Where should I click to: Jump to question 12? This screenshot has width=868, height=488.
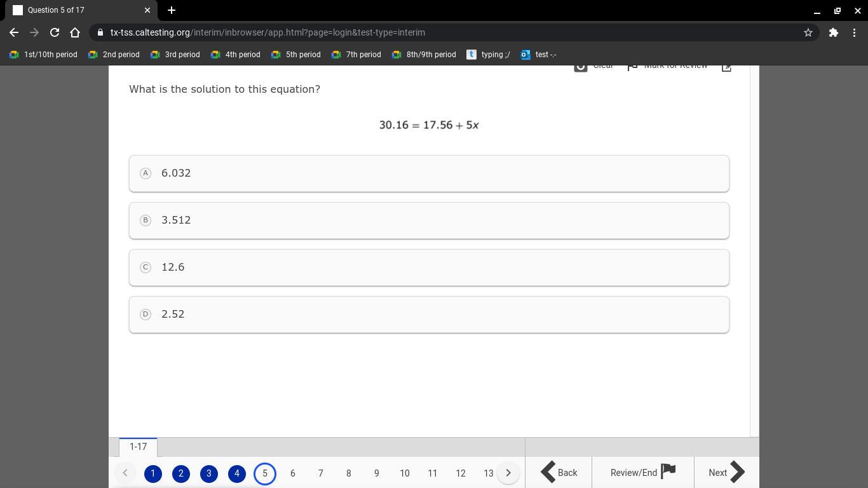tap(461, 473)
